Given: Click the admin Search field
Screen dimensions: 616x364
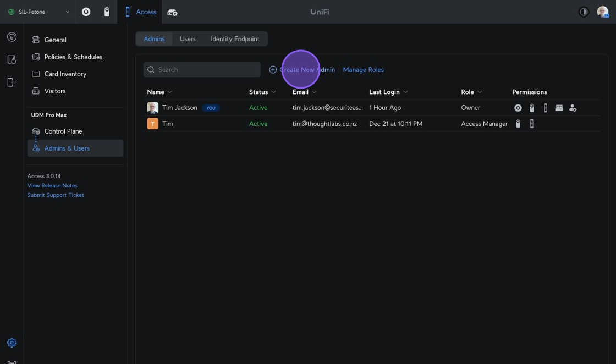Looking at the screenshot, I should pyautogui.click(x=202, y=70).
